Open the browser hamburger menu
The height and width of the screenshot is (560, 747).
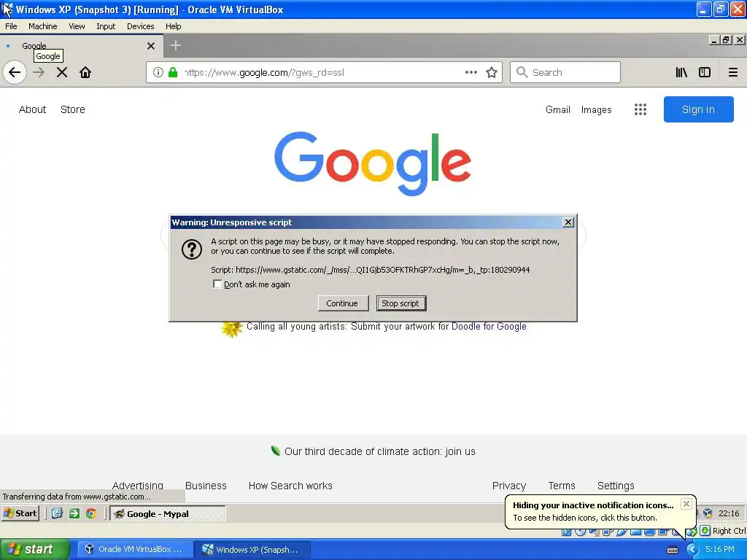[x=732, y=72]
